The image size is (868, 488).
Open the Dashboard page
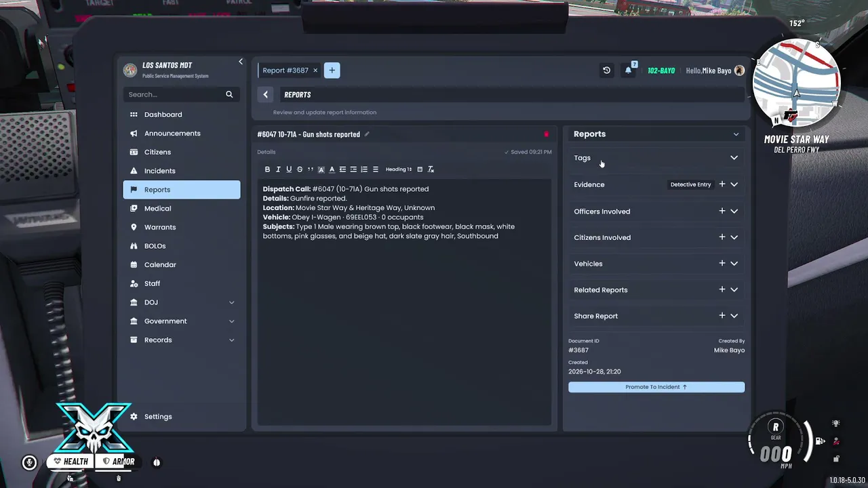click(x=182, y=115)
